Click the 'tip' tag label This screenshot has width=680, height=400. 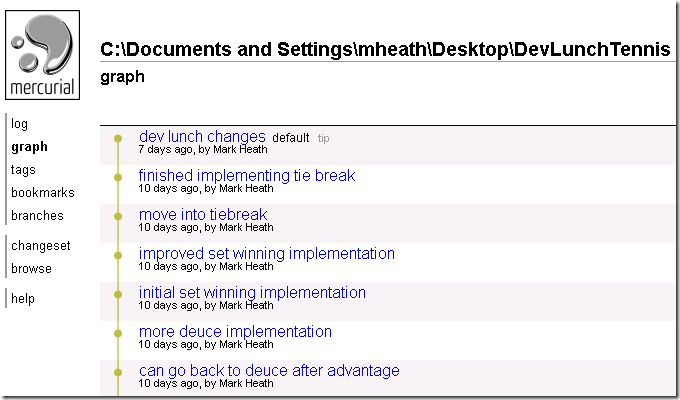point(323,138)
